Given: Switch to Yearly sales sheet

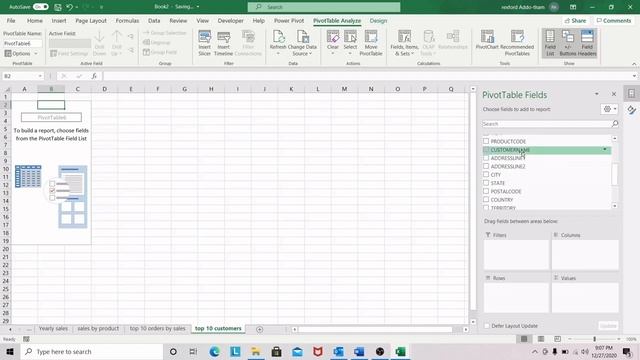Looking at the screenshot, I should tap(53, 329).
